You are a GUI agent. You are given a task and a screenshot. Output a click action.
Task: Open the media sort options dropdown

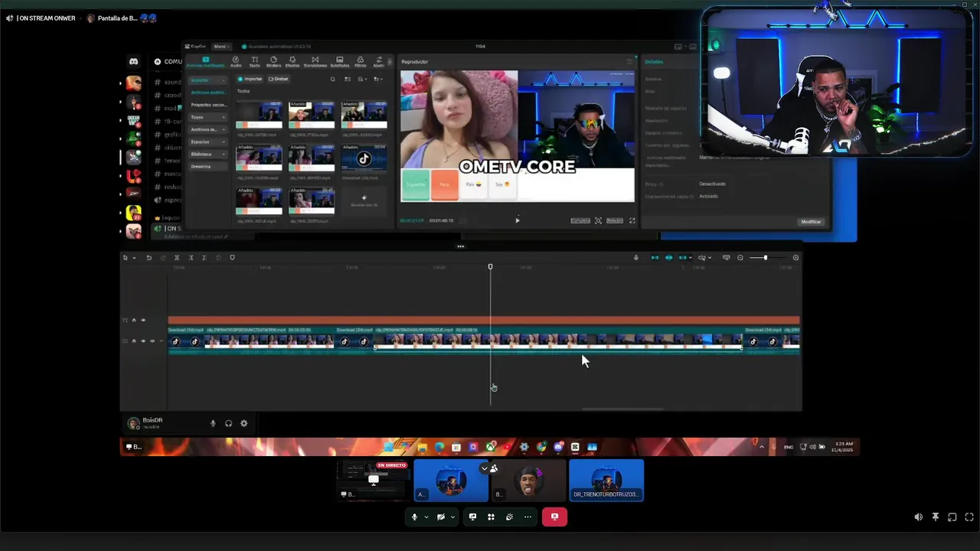(362, 79)
